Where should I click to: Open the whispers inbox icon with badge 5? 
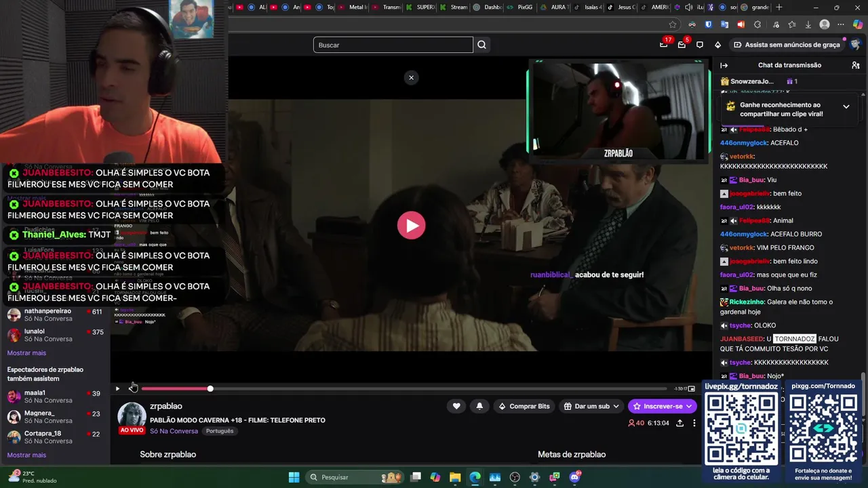tap(682, 45)
